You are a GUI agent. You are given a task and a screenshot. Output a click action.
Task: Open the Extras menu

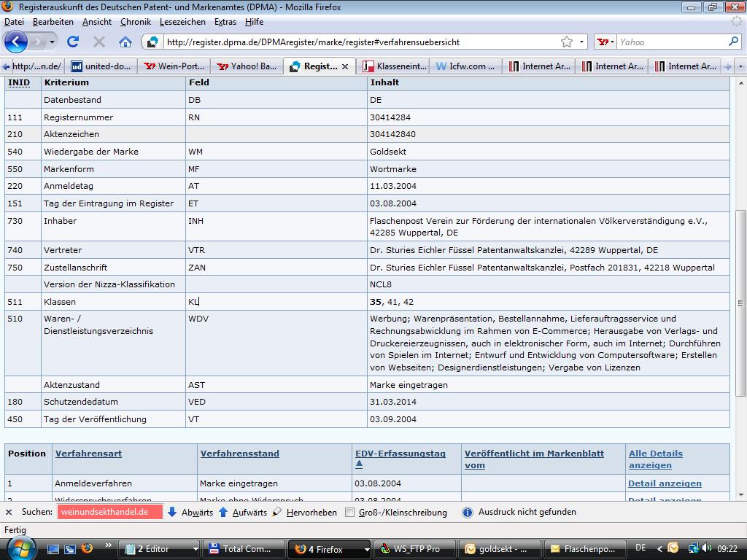[225, 22]
